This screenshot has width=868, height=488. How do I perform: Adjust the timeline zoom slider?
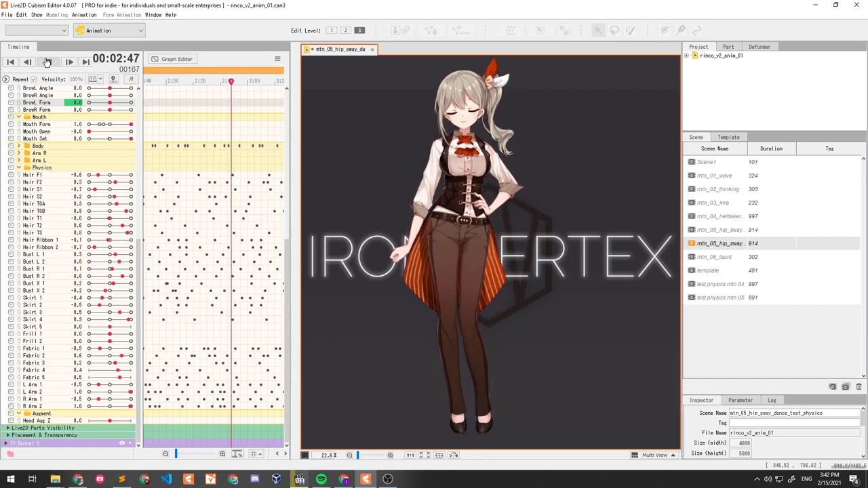(194, 454)
